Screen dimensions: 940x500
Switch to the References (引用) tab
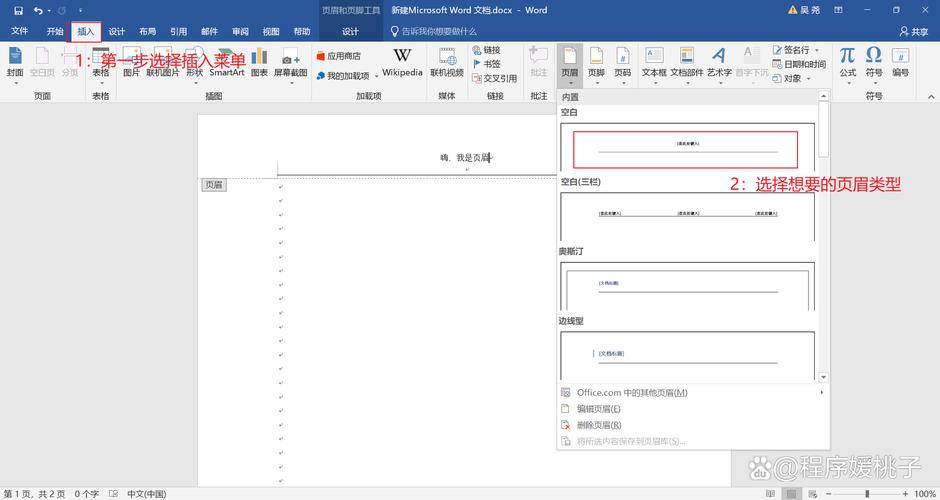coord(178,31)
